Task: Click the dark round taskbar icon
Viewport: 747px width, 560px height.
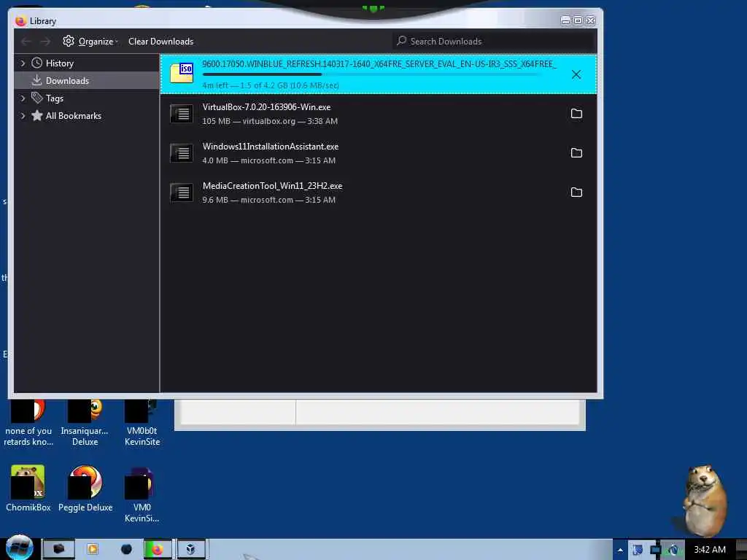Action: pos(126,549)
